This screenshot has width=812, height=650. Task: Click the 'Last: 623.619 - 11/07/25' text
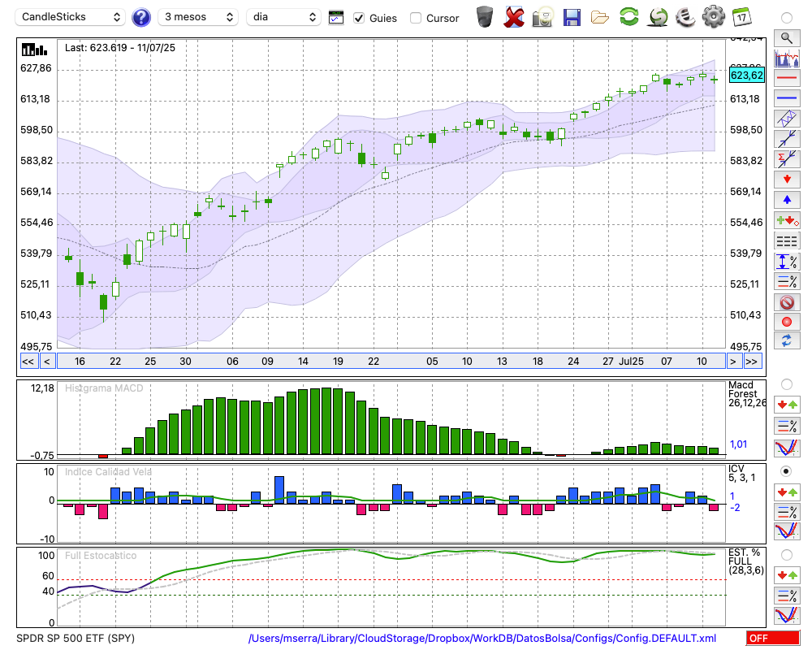coord(119,48)
